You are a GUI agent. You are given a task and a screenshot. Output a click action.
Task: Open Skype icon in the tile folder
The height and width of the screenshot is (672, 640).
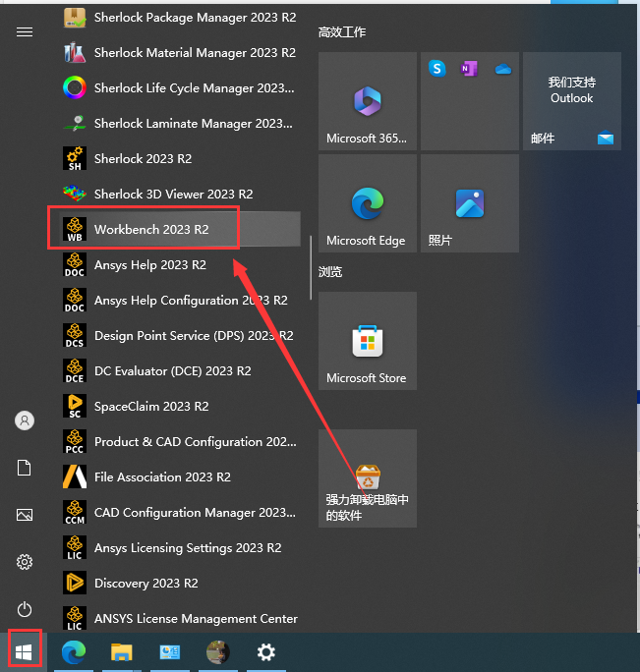[437, 69]
